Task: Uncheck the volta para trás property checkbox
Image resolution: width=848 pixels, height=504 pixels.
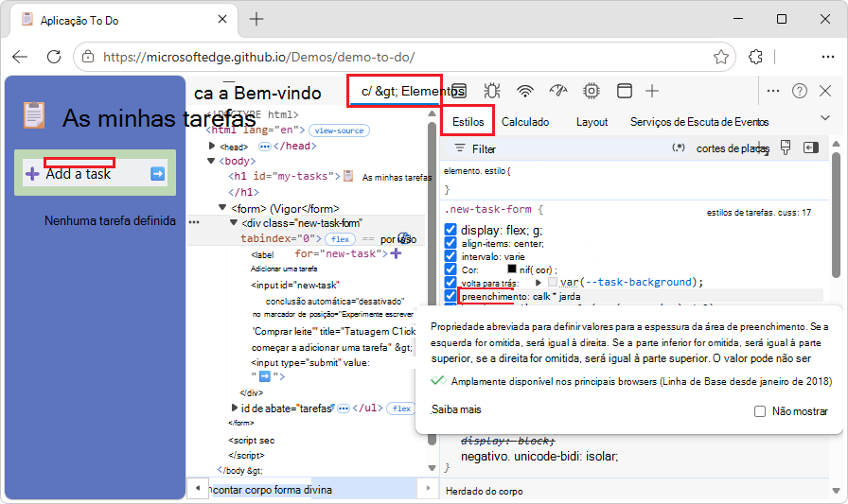Action: click(450, 282)
